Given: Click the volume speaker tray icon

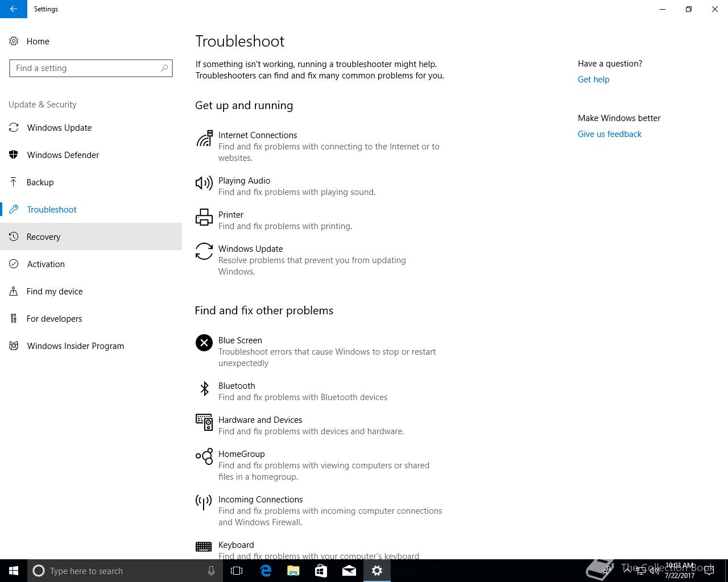Looking at the screenshot, I should [x=655, y=571].
